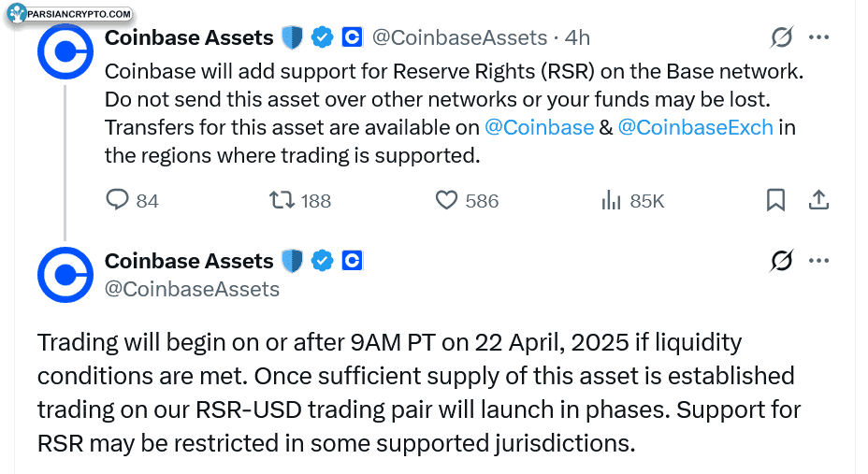Bookmark the first Coinbase Assets tweet
868x474 pixels.
click(775, 200)
